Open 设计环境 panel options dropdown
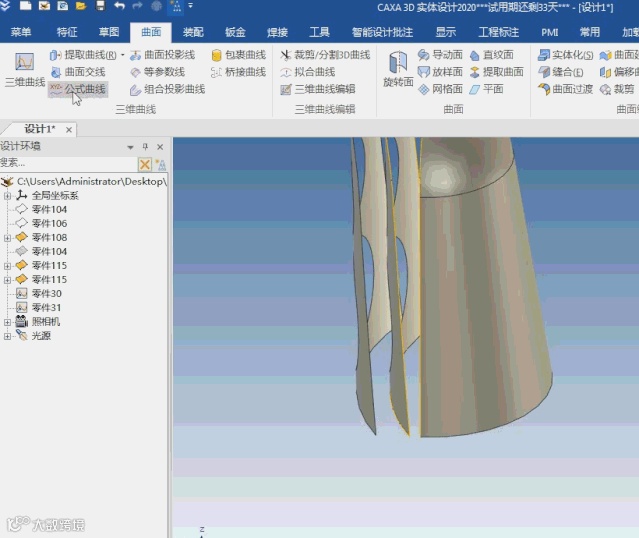 [130, 147]
